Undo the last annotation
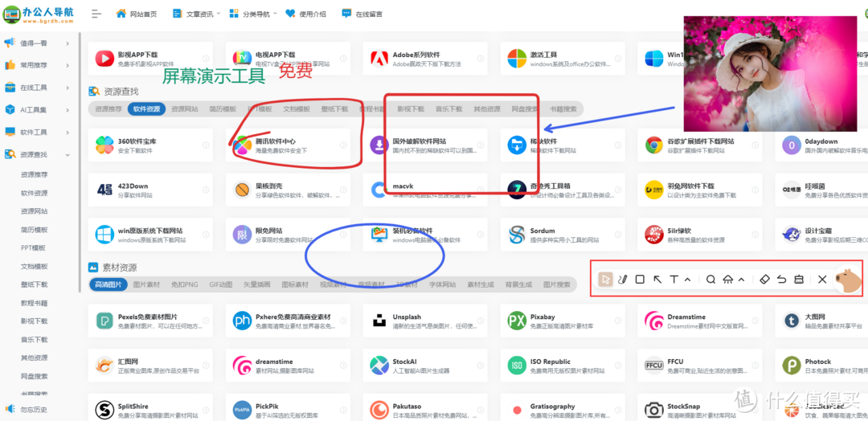The height and width of the screenshot is (421, 868). coord(782,280)
